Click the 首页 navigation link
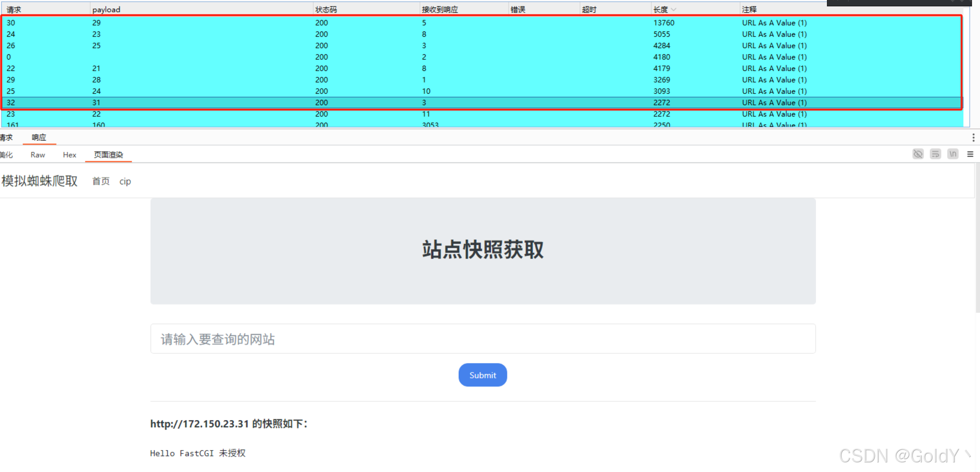The width and height of the screenshot is (980, 472). pyautogui.click(x=101, y=181)
